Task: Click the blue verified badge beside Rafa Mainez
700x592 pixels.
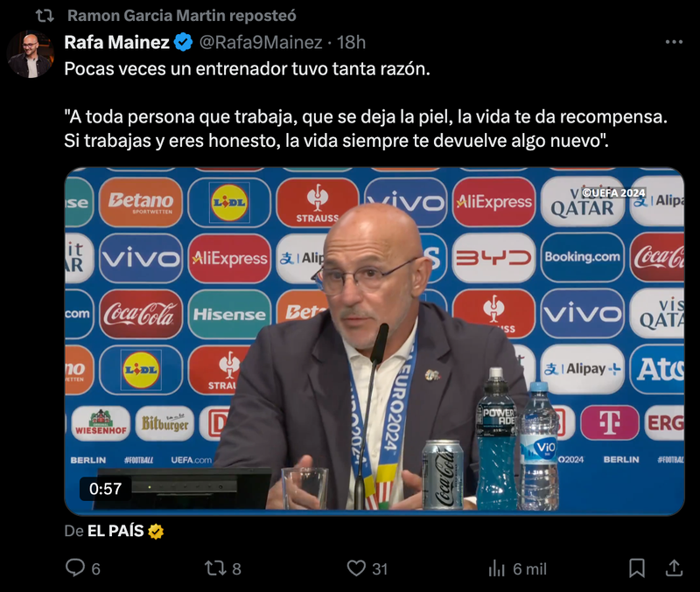Action: point(183,42)
